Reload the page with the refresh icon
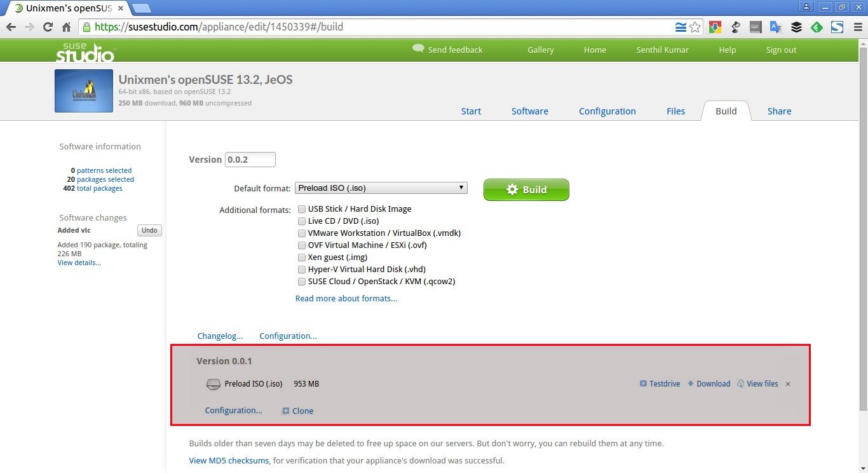868x473 pixels. click(48, 27)
